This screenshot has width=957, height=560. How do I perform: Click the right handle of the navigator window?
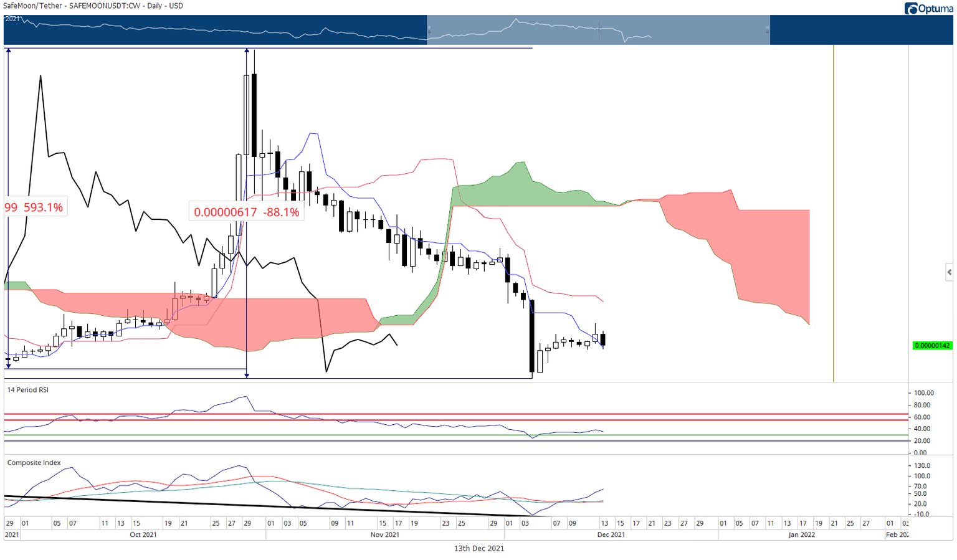click(x=768, y=29)
